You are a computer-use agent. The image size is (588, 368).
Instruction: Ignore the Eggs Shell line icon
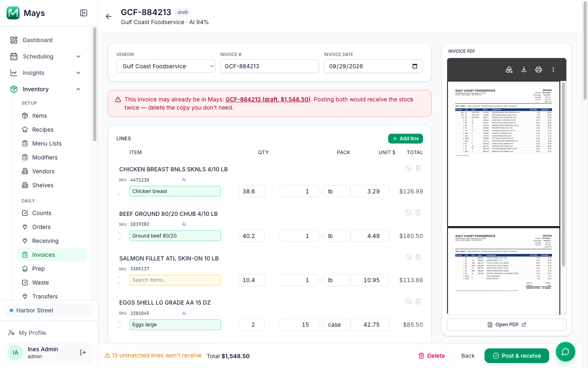coord(408,301)
